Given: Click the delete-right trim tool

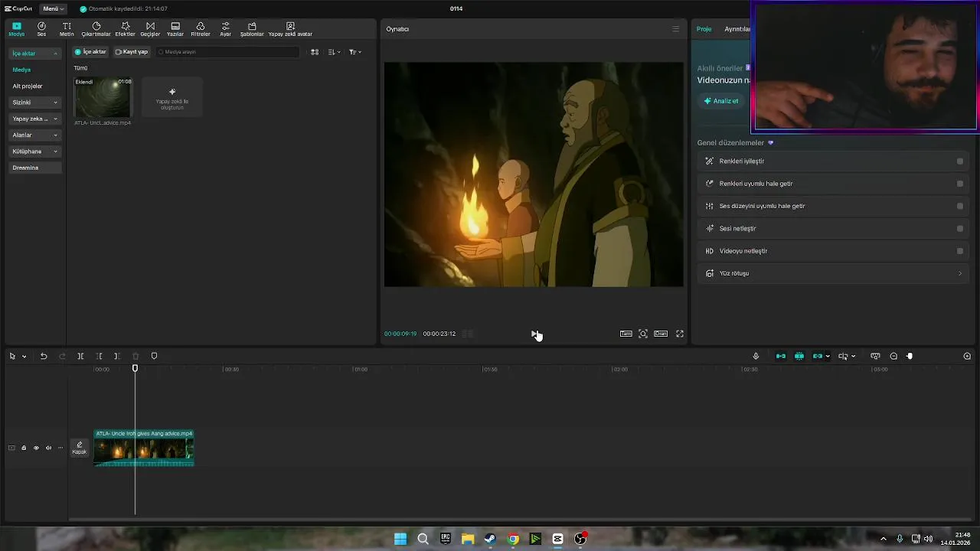Looking at the screenshot, I should point(116,356).
